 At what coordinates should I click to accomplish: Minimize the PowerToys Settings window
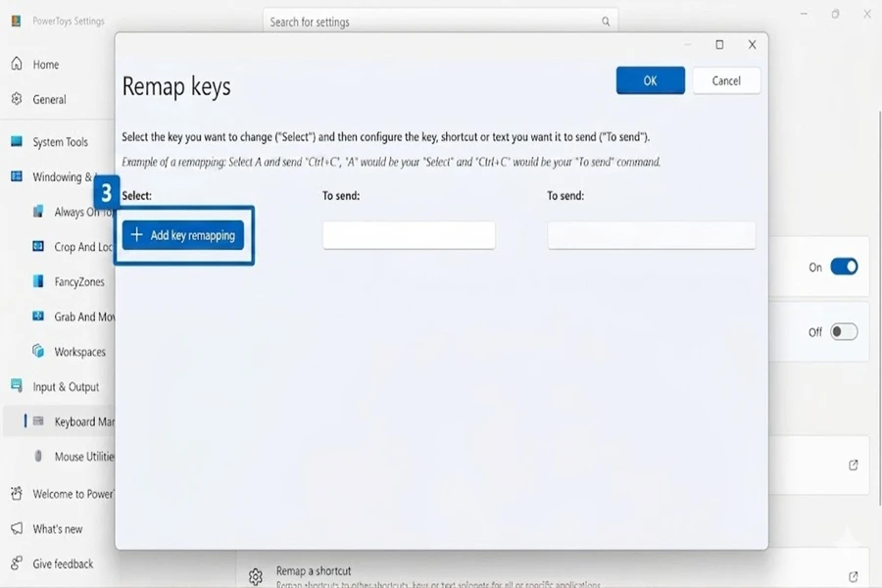click(x=804, y=14)
